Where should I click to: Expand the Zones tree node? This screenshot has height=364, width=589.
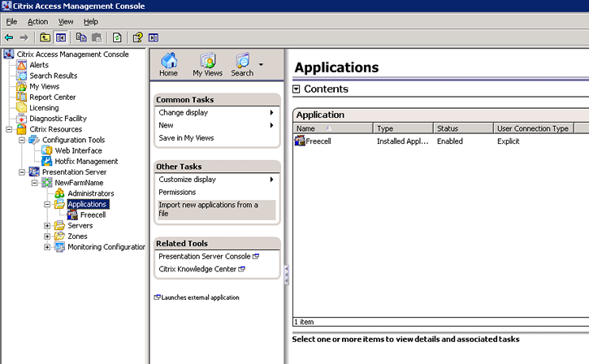coord(47,236)
